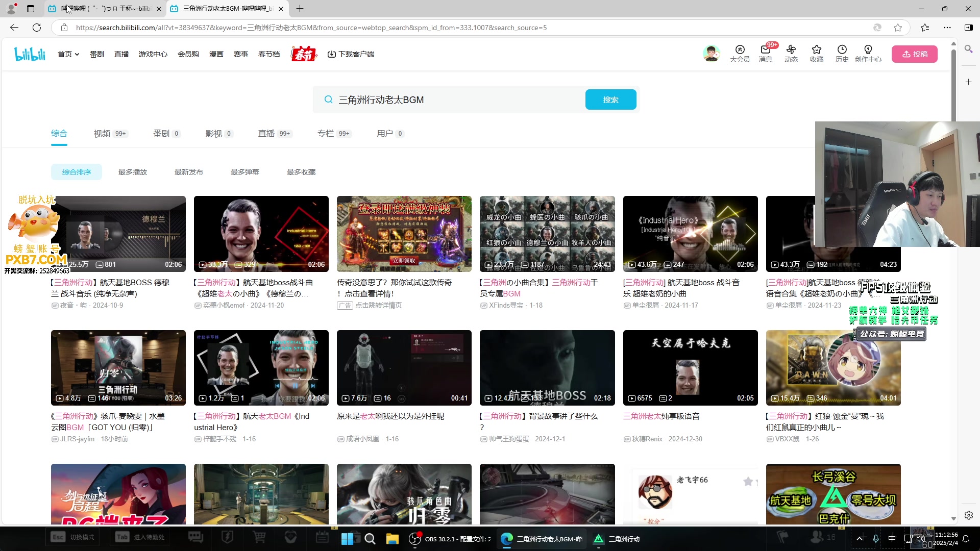Open the 天空属于哈夫克 video thumbnail
Image resolution: width=980 pixels, height=551 pixels.
click(690, 367)
